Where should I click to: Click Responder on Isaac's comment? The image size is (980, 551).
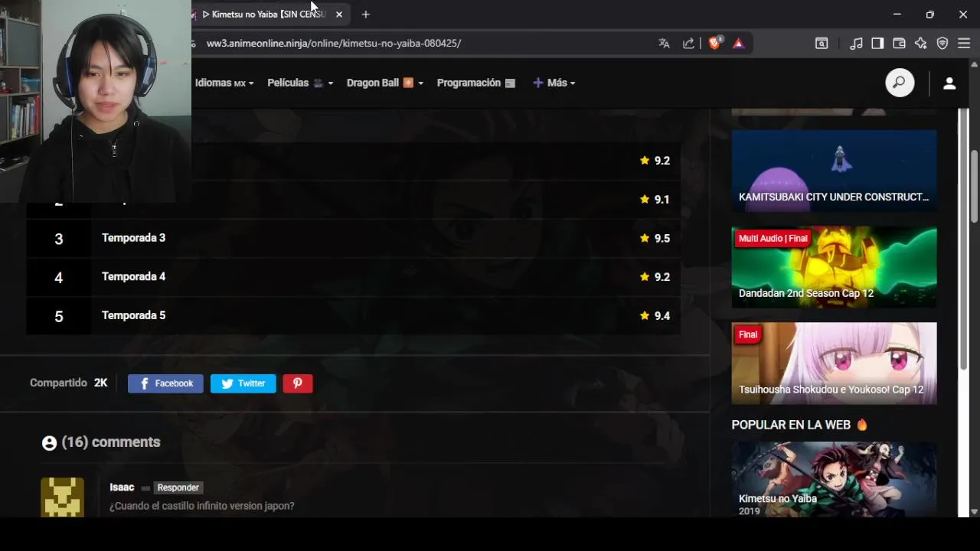pos(178,487)
